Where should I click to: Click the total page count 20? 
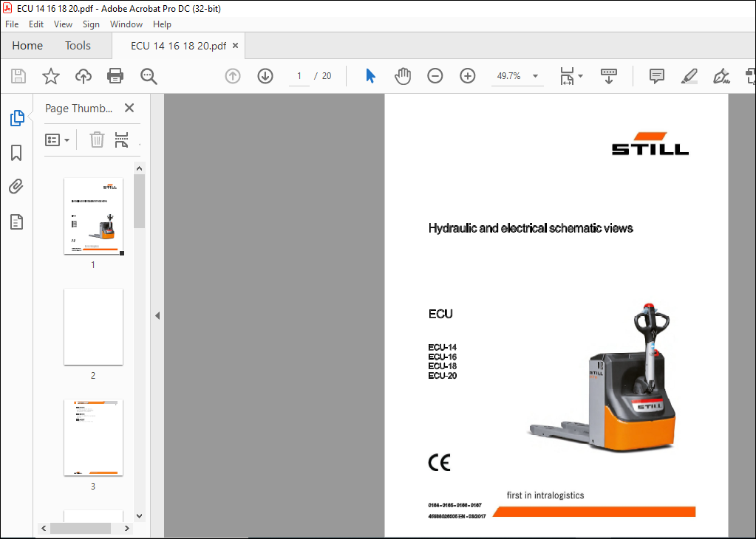(327, 76)
